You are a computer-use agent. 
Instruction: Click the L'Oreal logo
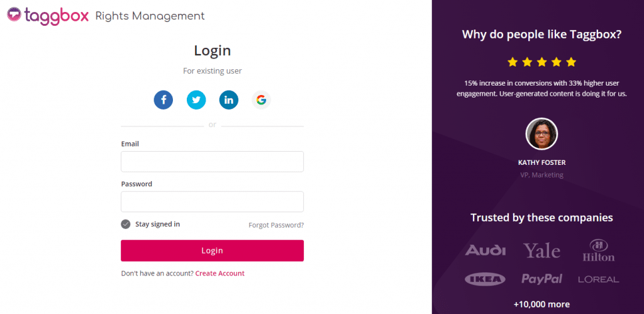click(598, 279)
